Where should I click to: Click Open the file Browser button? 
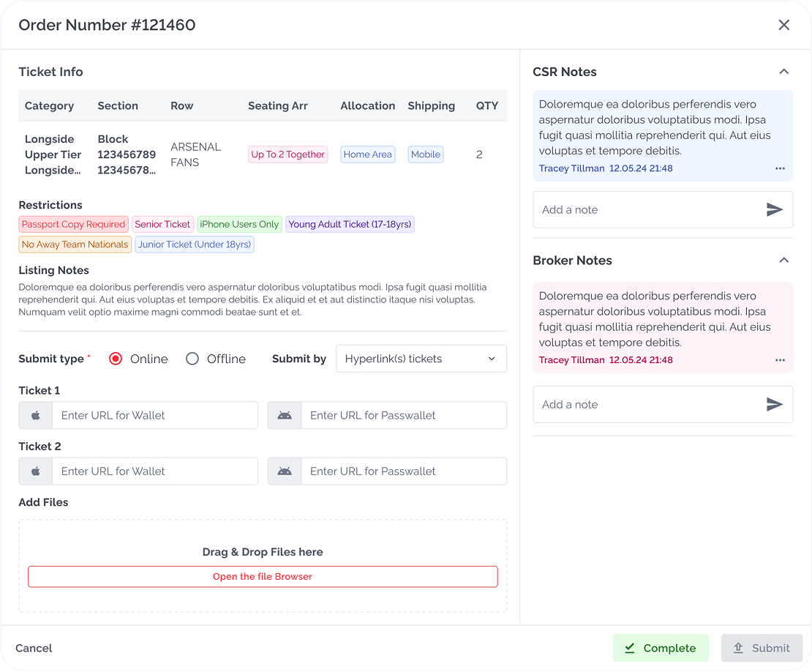[263, 577]
